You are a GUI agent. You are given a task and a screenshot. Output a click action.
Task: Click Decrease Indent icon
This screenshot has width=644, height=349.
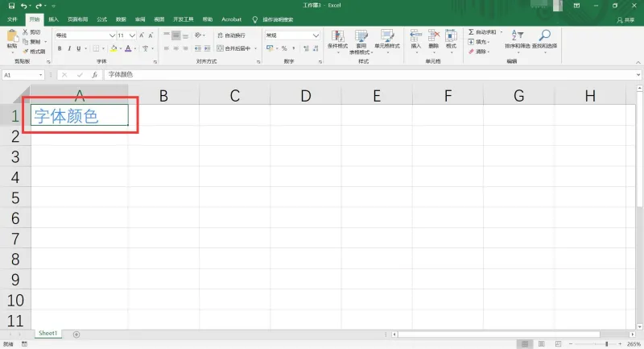[x=197, y=48]
